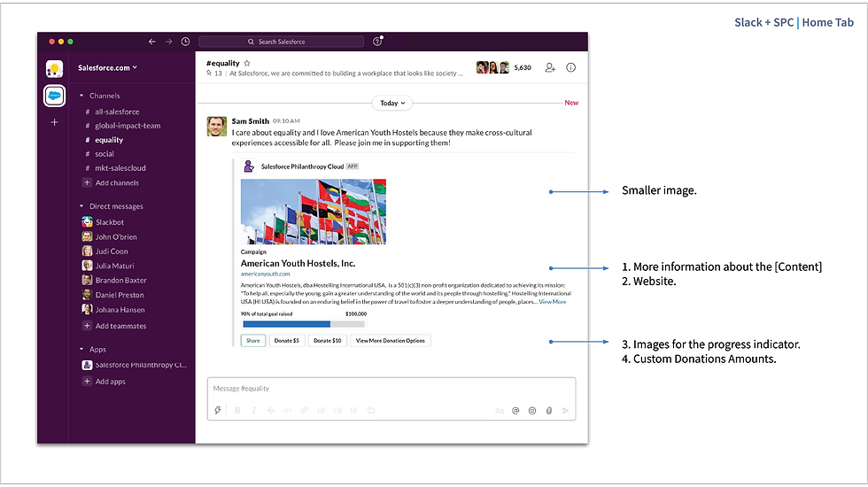
Task: Open channel details info icon
Action: coord(570,67)
